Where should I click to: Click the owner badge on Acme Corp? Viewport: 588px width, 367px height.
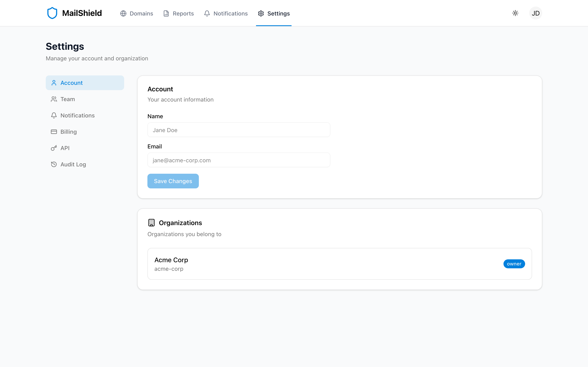click(514, 264)
